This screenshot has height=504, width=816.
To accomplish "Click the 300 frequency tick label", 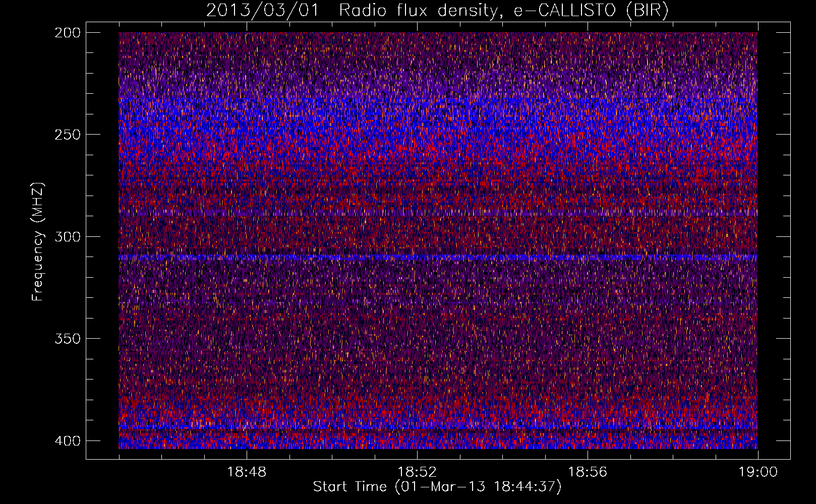I will pos(67,237).
